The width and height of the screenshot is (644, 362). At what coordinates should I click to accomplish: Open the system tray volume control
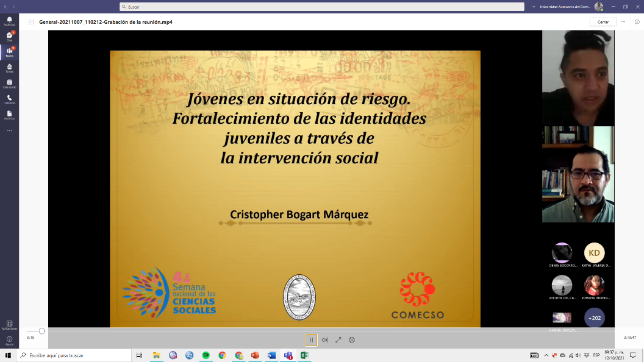578,355
